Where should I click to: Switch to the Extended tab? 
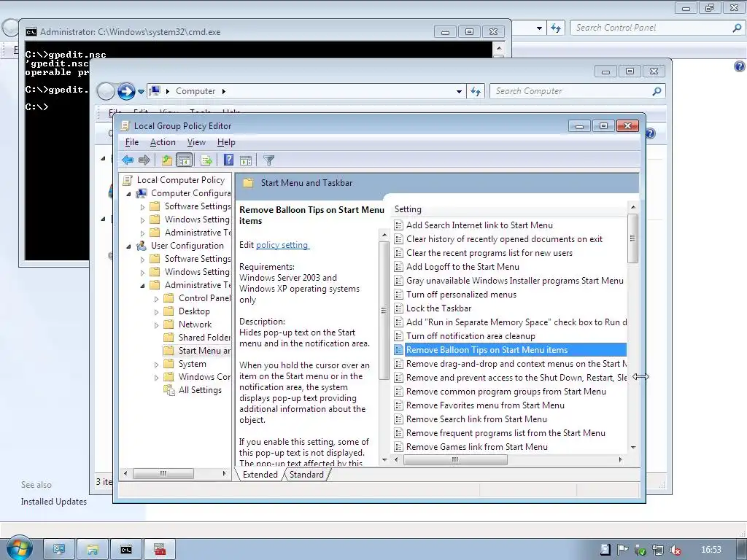(260, 474)
